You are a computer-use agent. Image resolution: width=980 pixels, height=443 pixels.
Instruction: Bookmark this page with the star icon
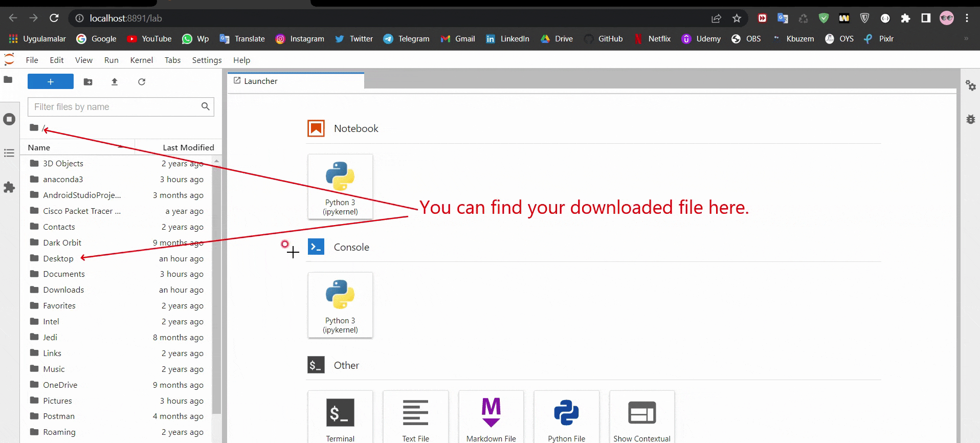click(737, 18)
